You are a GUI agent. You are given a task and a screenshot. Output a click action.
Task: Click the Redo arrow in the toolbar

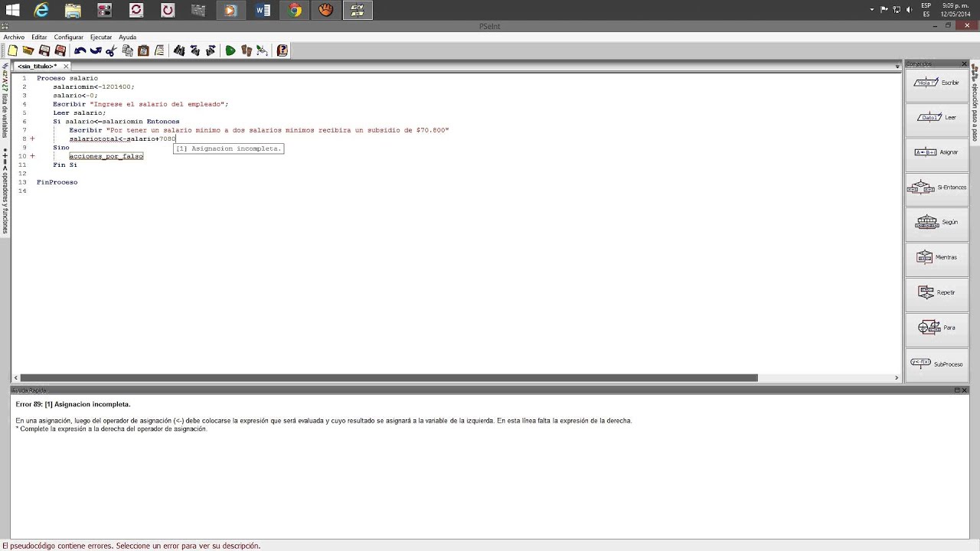click(x=96, y=51)
